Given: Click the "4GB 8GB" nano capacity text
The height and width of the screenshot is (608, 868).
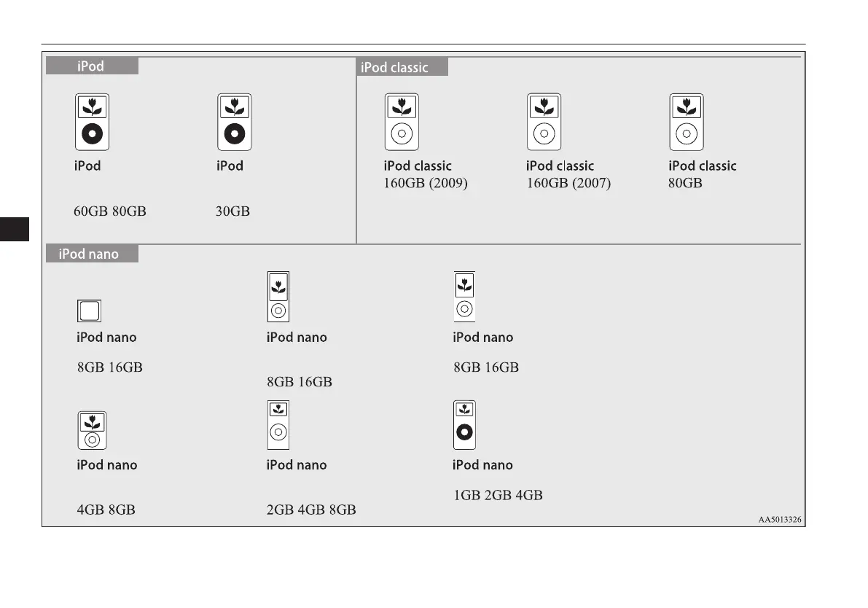Looking at the screenshot, I should click(106, 510).
